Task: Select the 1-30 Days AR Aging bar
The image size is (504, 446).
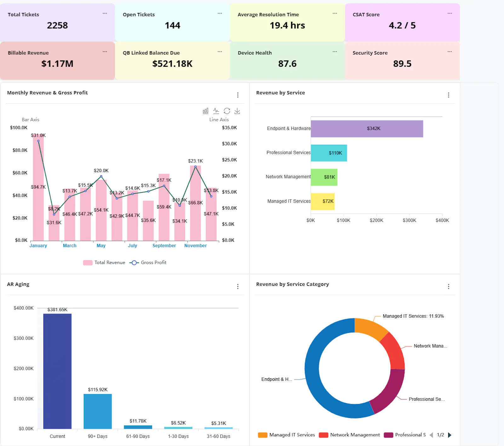Action: 178,428
